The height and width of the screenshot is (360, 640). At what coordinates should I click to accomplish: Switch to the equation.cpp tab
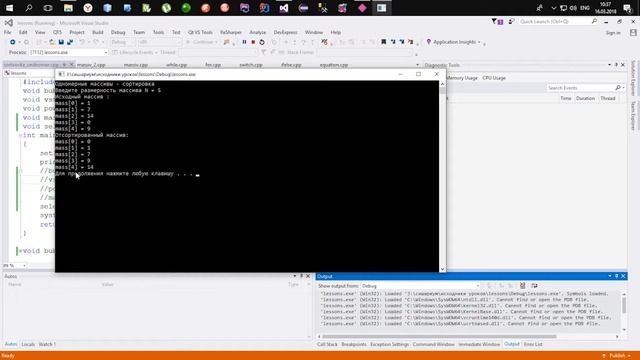334,65
